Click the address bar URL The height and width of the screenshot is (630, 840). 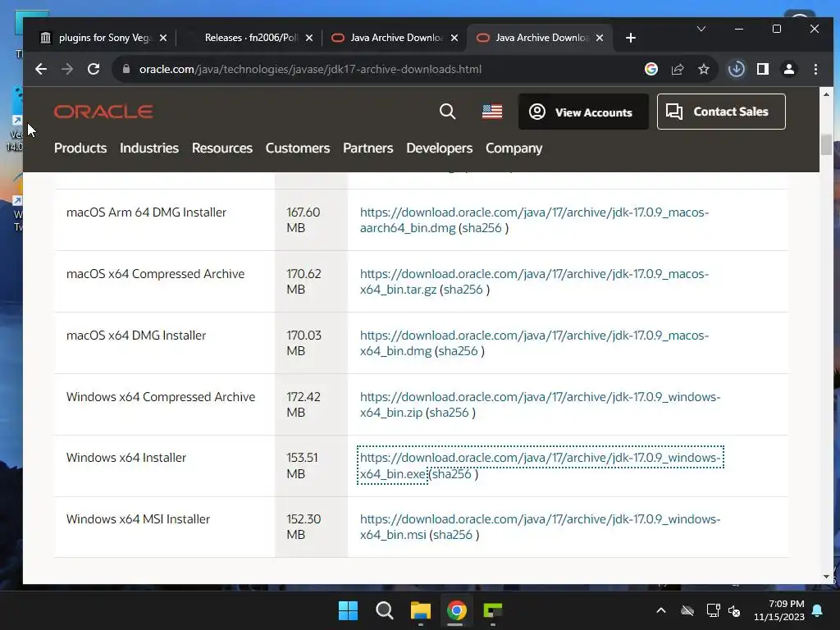310,69
